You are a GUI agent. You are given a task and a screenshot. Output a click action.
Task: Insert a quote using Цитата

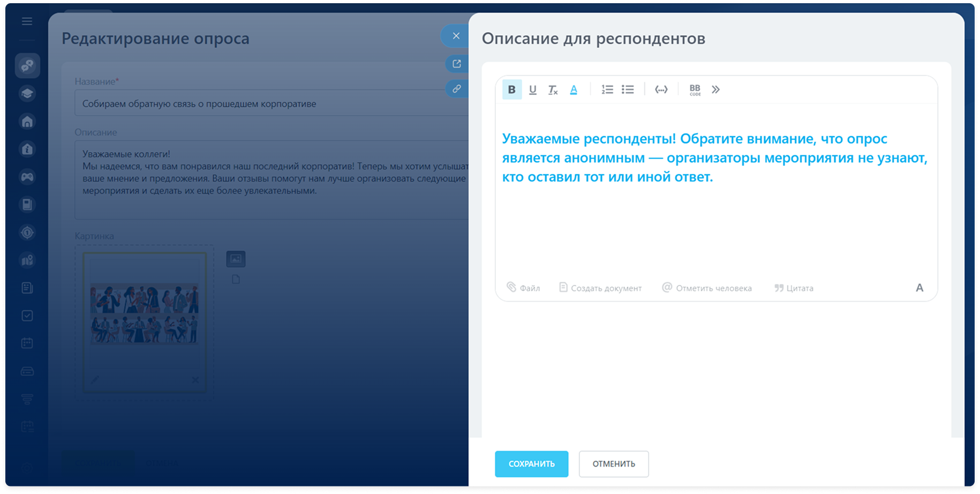point(794,288)
